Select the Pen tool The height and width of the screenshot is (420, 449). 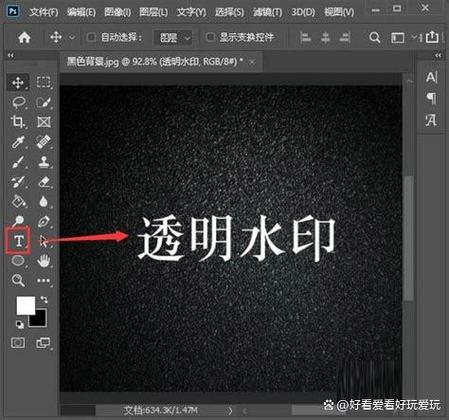[44, 221]
